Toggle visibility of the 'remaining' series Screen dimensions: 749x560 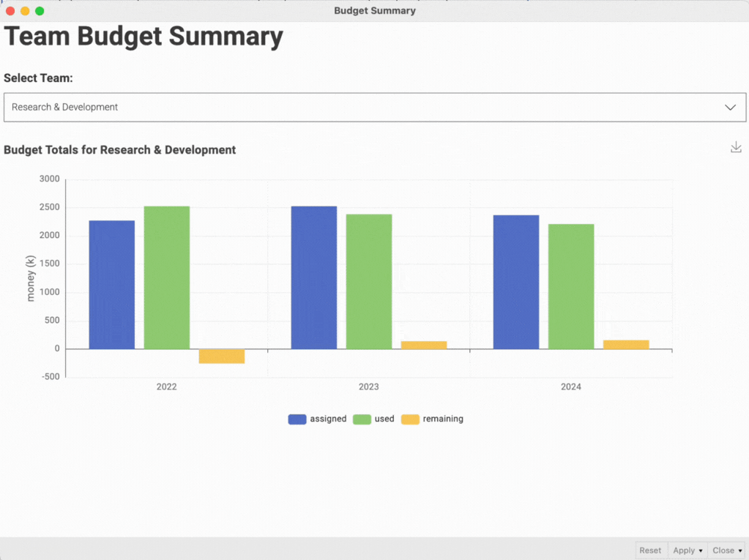(444, 419)
